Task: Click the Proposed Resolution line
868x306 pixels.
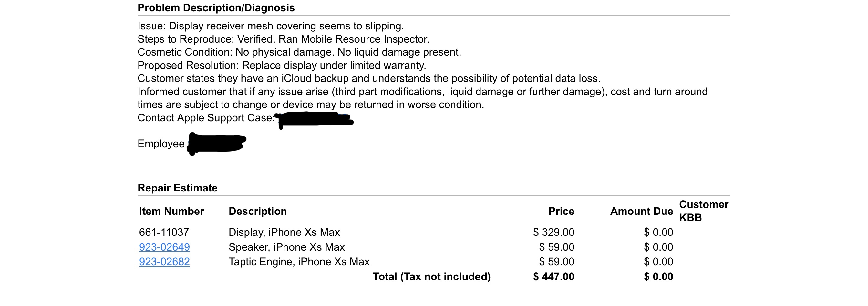Action: click(x=282, y=65)
